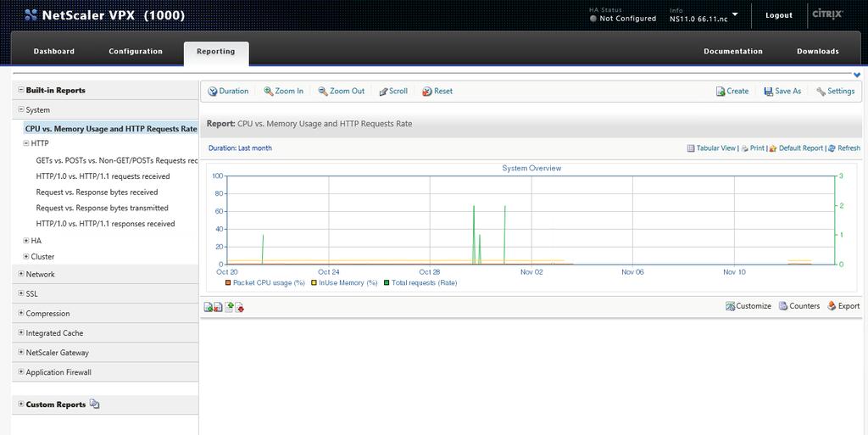Set as Default Report
The width and height of the screenshot is (868, 435).
coord(796,148)
